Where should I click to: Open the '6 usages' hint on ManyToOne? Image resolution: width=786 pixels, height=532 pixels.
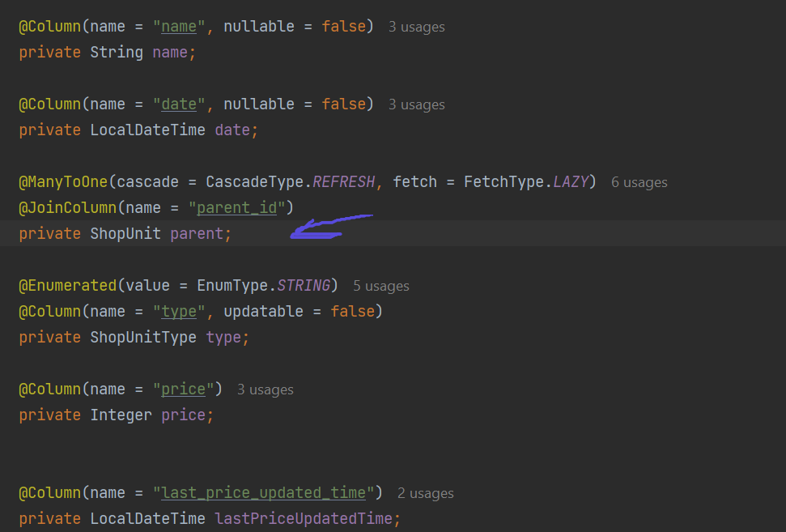click(639, 182)
